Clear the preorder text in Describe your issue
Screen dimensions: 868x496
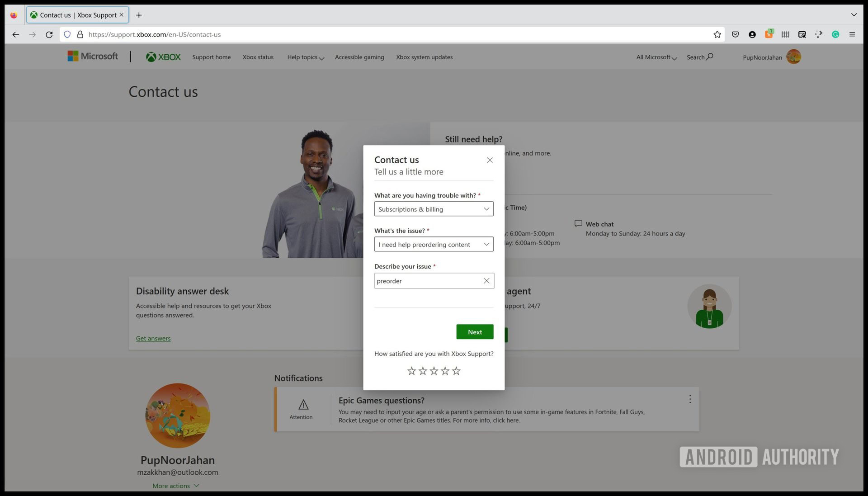pos(486,280)
